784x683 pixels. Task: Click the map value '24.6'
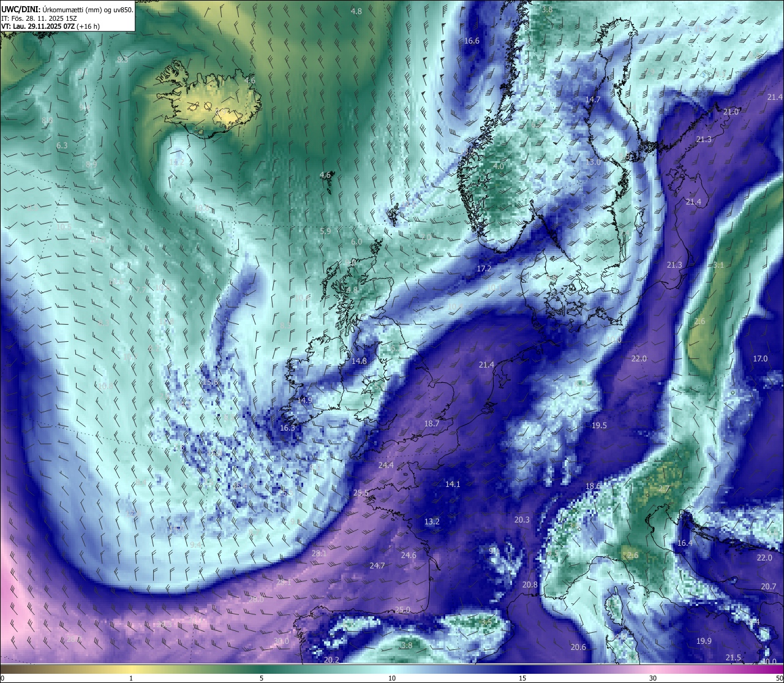(409, 556)
